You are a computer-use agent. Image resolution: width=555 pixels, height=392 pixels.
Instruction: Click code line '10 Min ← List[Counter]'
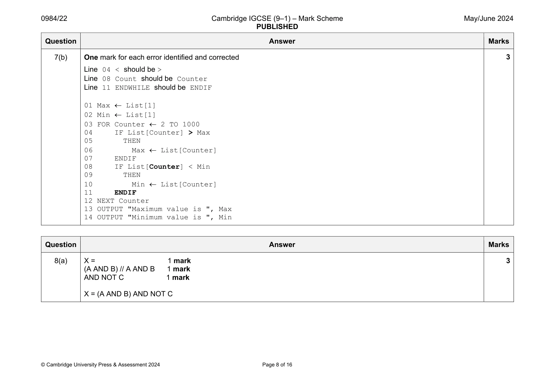click(150, 184)
